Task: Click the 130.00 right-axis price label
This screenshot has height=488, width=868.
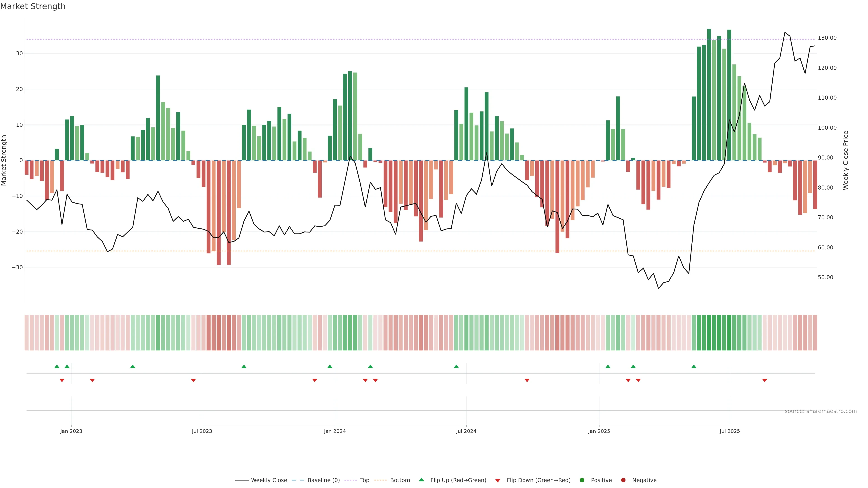Action: (x=827, y=38)
